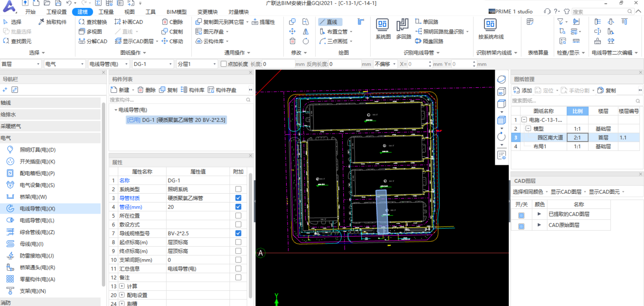The width and height of the screenshot is (644, 306).
Task: Open 查找替换 find and replace
Action: click(x=93, y=22)
